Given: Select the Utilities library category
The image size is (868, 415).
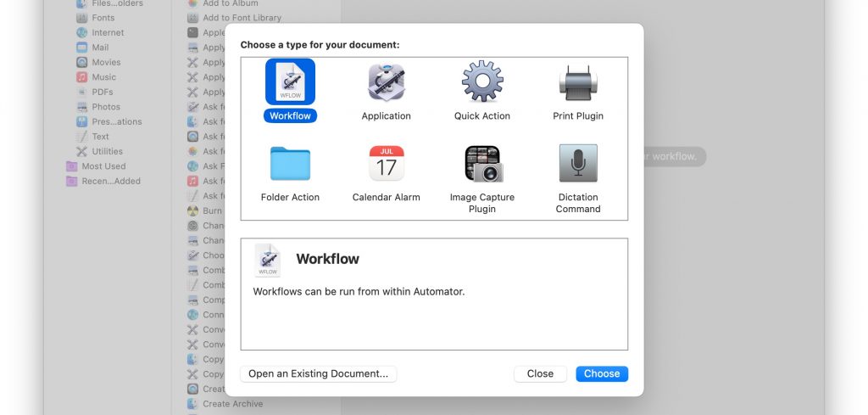Looking at the screenshot, I should coord(99,151).
